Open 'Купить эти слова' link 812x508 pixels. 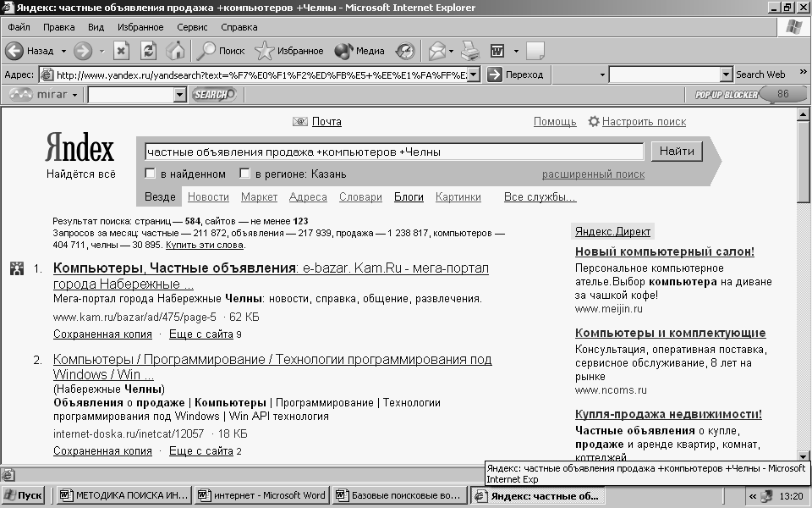click(x=205, y=246)
